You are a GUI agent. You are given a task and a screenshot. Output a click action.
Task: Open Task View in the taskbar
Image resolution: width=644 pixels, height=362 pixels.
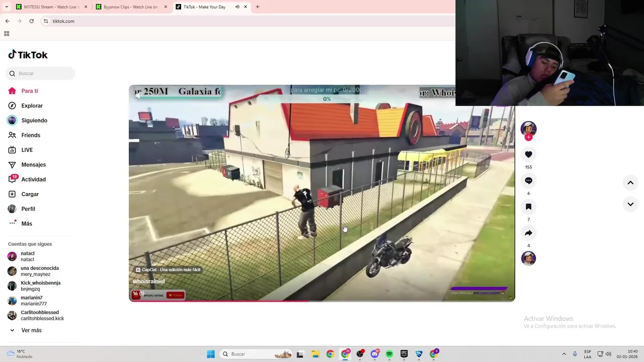(300, 354)
